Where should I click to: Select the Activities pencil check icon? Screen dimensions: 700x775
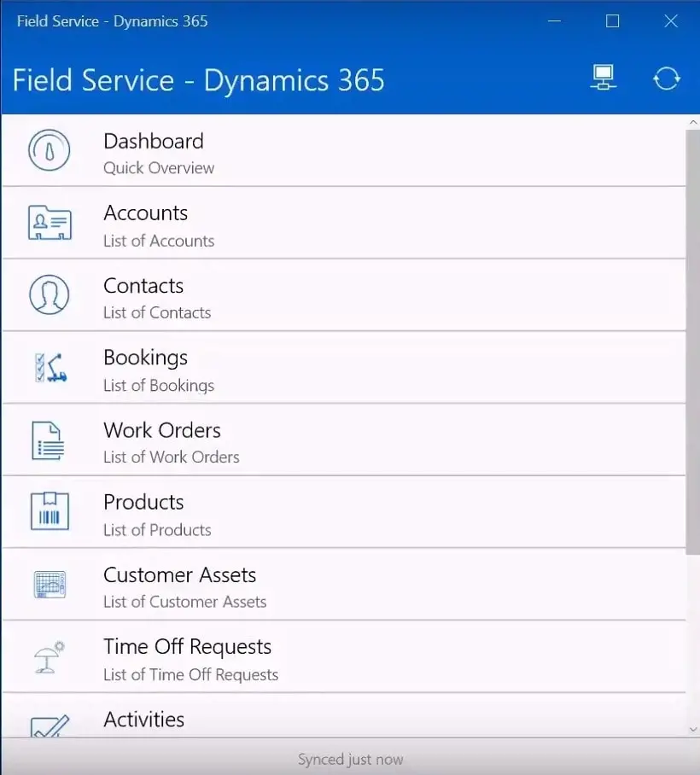(50, 726)
